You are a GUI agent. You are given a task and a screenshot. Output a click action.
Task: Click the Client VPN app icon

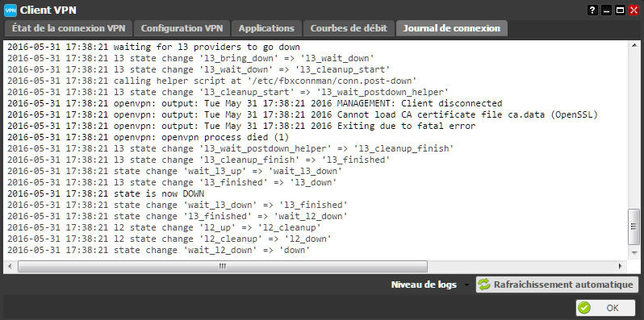click(x=10, y=10)
